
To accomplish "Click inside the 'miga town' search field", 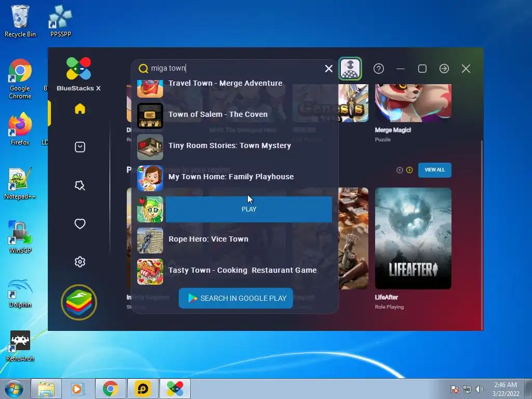I will (x=236, y=68).
